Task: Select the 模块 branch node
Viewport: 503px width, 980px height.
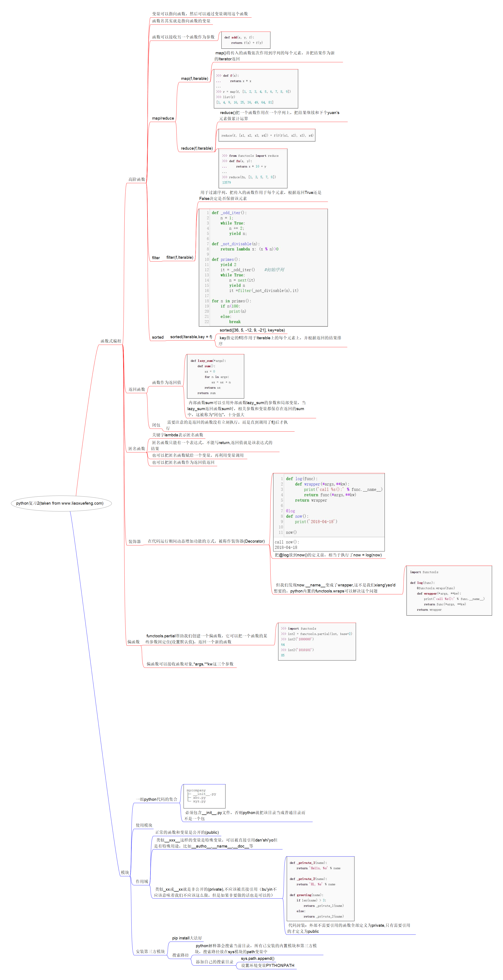Action: (x=124, y=872)
